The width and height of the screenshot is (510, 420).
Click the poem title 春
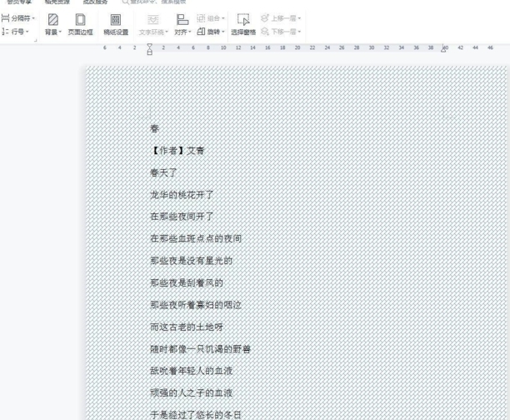[x=154, y=129]
